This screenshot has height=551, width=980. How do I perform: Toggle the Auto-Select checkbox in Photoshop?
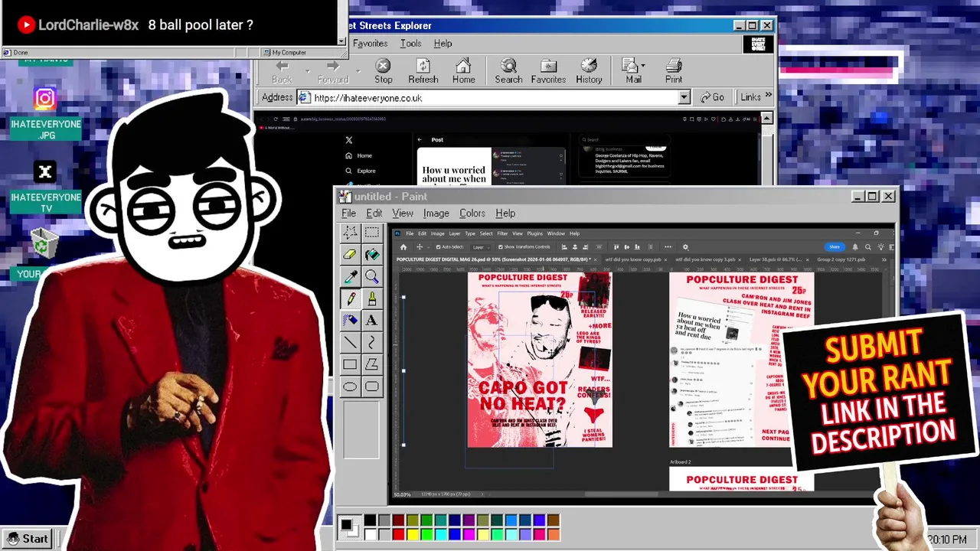438,247
